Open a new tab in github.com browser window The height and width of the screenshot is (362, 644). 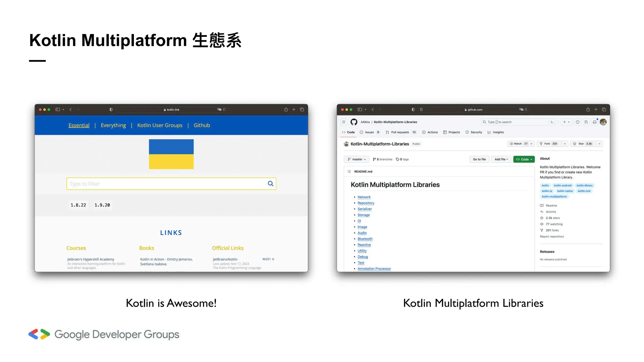pyautogui.click(x=596, y=109)
